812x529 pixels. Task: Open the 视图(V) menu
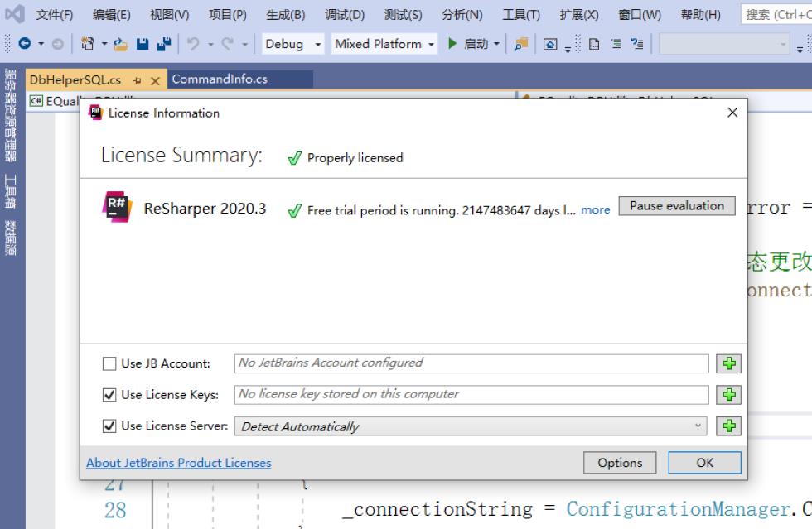point(169,15)
